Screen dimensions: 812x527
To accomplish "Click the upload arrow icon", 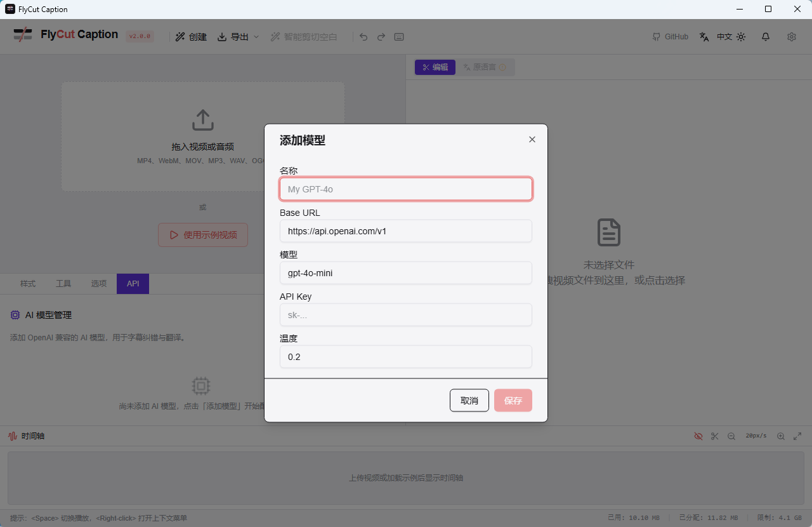I will point(202,120).
